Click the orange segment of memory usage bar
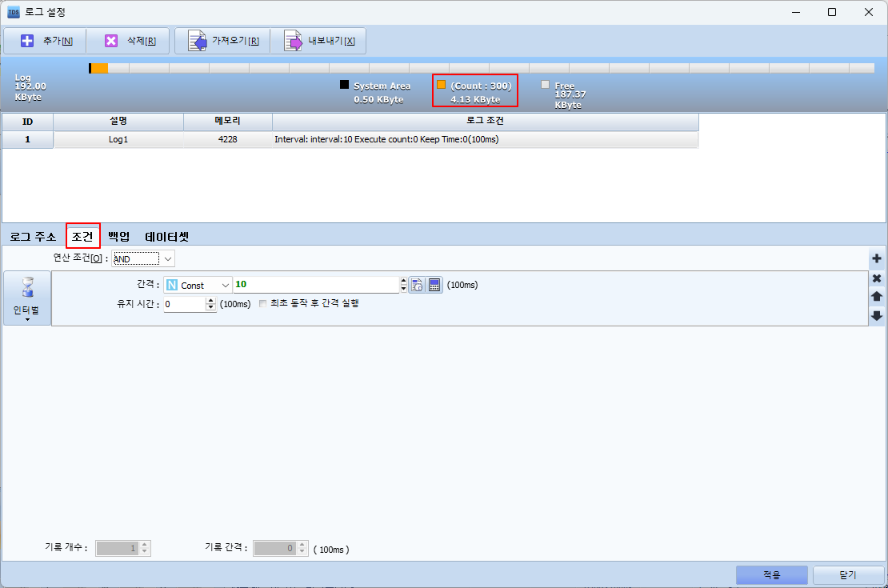The image size is (888, 588). [100, 69]
